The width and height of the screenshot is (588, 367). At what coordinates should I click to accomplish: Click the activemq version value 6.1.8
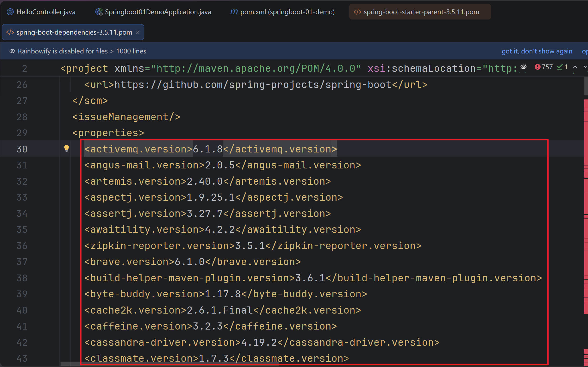tap(207, 149)
